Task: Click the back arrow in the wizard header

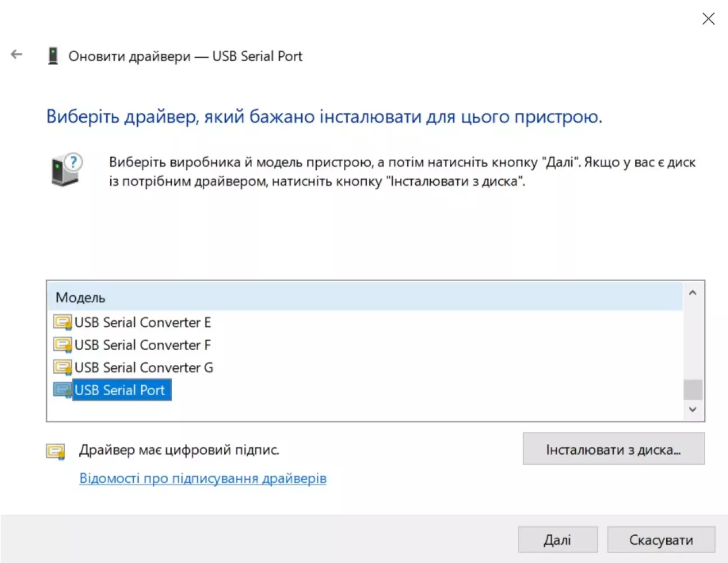Action: coord(17,54)
